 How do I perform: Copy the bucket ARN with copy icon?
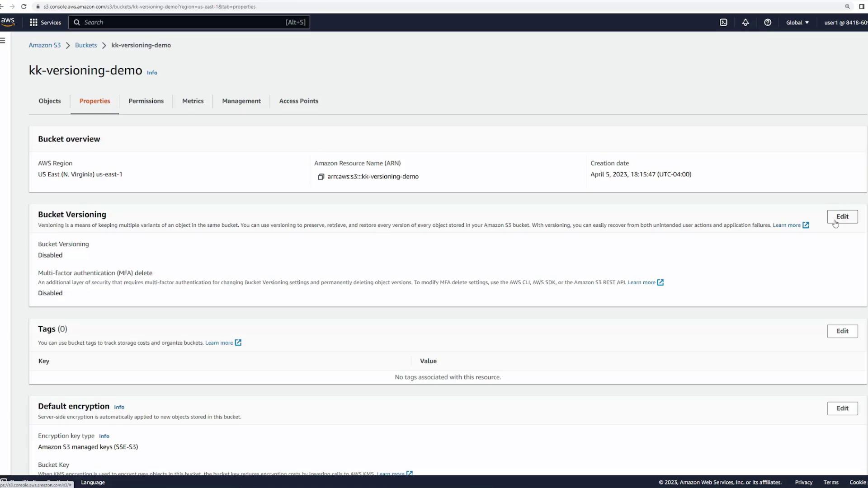click(321, 177)
